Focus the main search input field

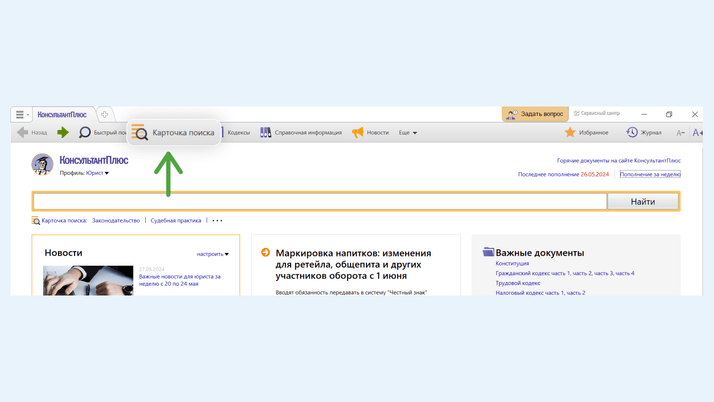[x=320, y=201]
